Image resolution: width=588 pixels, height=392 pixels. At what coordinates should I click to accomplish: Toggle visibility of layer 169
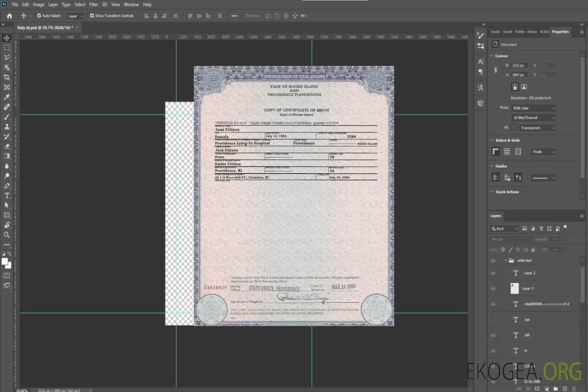tap(493, 335)
